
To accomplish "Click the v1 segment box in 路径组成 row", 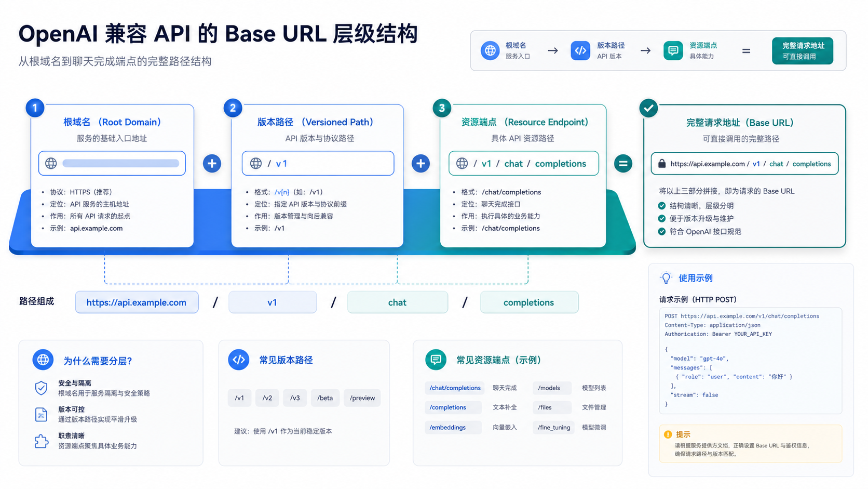I will pyautogui.click(x=273, y=302).
